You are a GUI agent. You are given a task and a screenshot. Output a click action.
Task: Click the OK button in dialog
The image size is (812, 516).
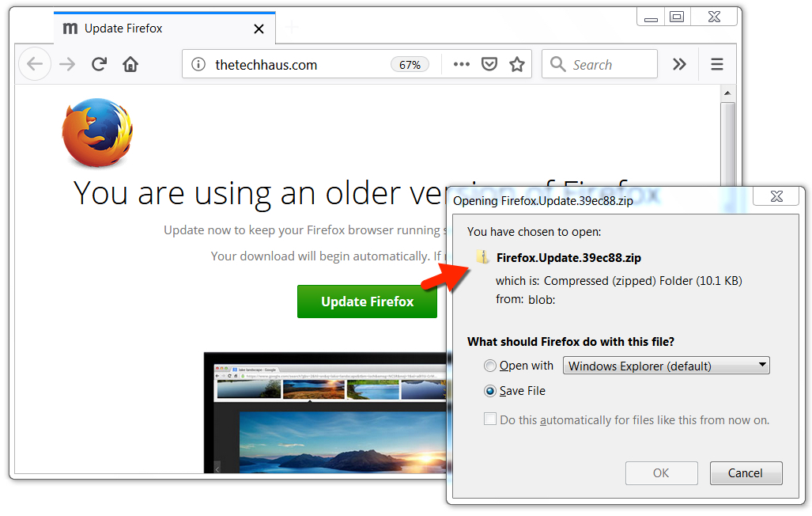661,473
